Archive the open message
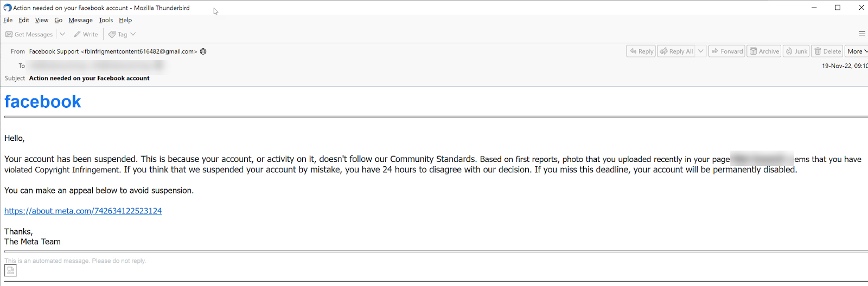Screen dimensions: 868x286 tap(764, 51)
